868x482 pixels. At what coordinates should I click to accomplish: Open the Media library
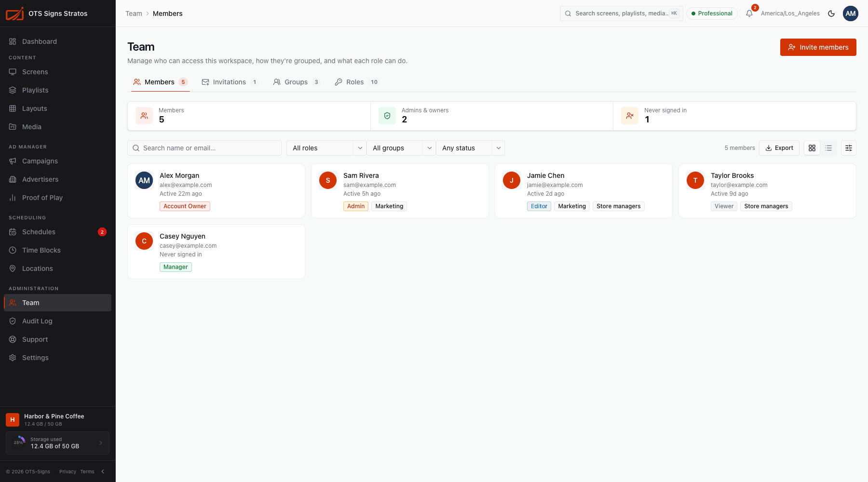click(x=58, y=127)
